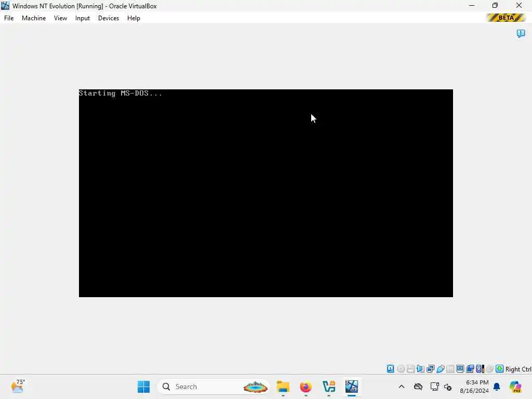Screen dimensions: 532x399
Task: Restore down the VirtualBox window
Action: 495,5
